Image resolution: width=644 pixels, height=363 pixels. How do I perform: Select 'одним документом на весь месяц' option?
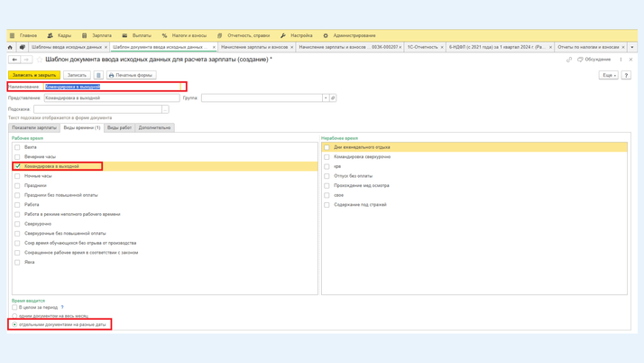[14, 316]
